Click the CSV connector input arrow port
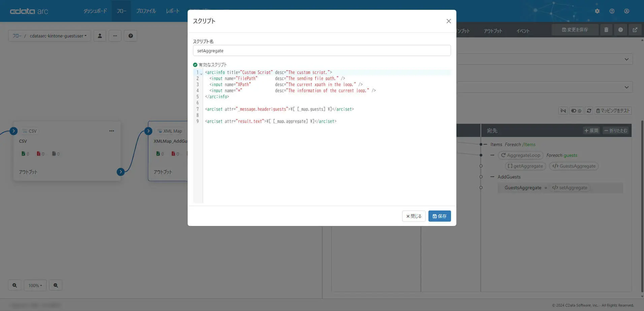Screen dimensions: 644x311 13,131
